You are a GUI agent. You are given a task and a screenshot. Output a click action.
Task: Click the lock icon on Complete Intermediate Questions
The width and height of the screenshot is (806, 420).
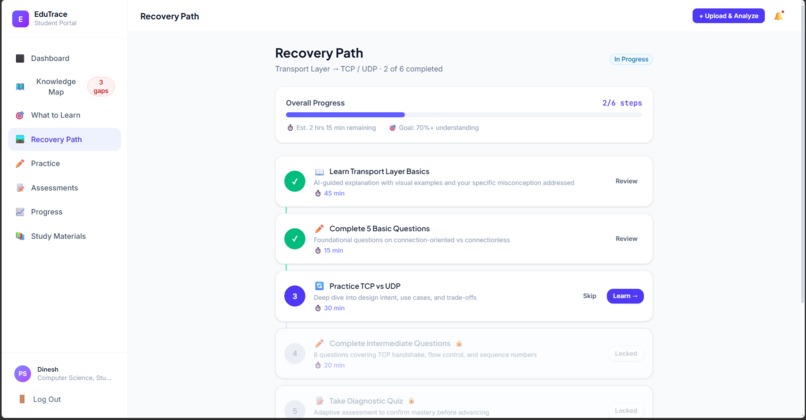(459, 343)
